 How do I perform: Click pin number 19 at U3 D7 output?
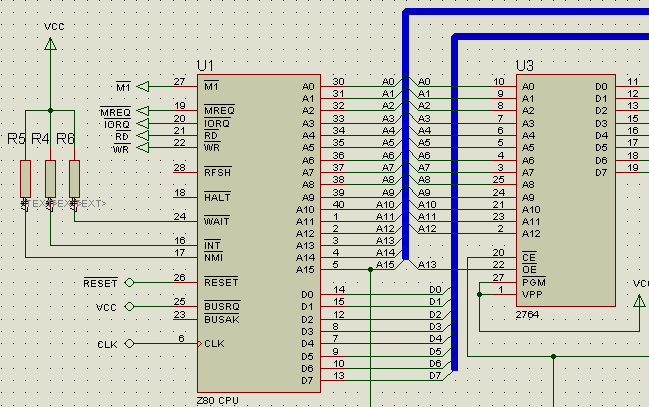pyautogui.click(x=633, y=167)
